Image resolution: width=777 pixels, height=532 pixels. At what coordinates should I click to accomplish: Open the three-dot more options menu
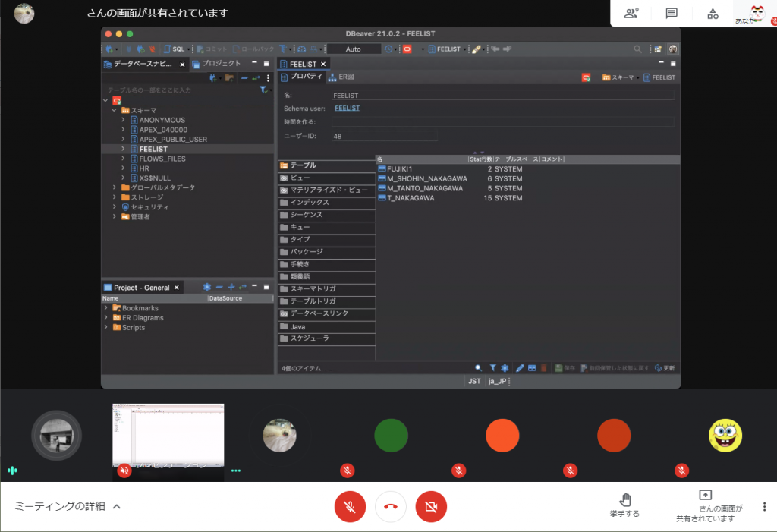click(x=764, y=507)
